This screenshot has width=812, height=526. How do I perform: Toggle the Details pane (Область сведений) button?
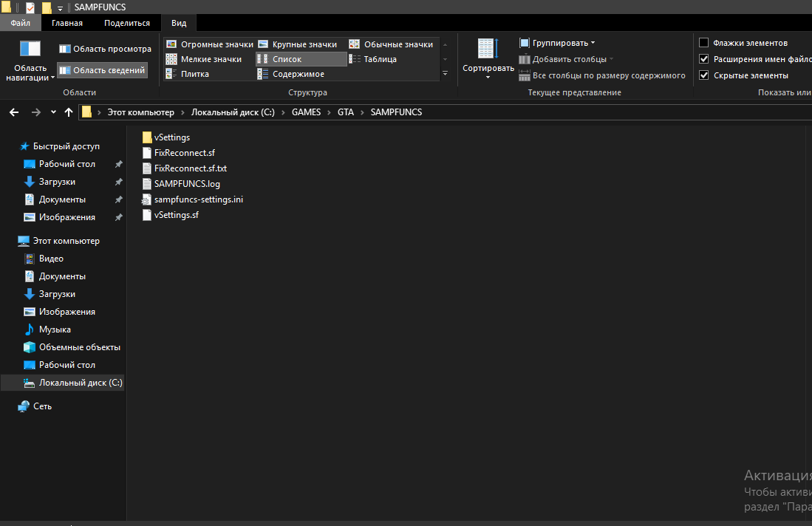102,70
